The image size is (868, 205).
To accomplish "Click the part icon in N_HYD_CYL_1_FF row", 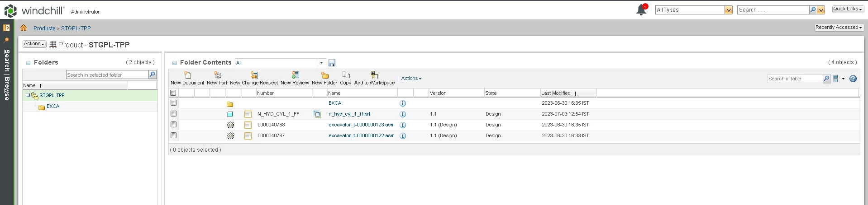I will (x=230, y=114).
